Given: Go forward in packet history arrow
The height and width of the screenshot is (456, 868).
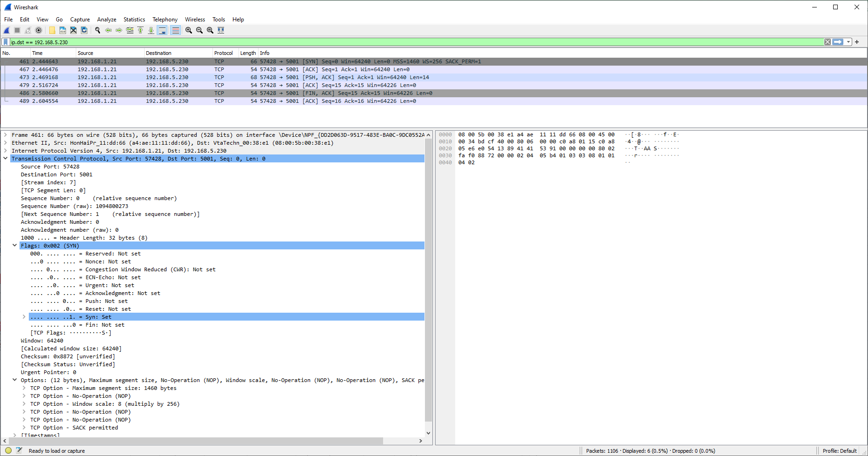Looking at the screenshot, I should (x=119, y=30).
